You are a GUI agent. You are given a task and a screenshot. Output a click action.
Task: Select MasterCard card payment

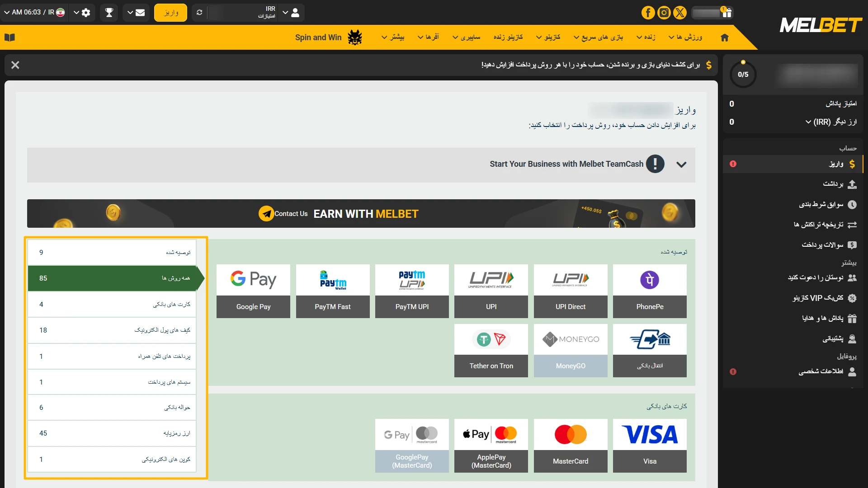pos(571,446)
